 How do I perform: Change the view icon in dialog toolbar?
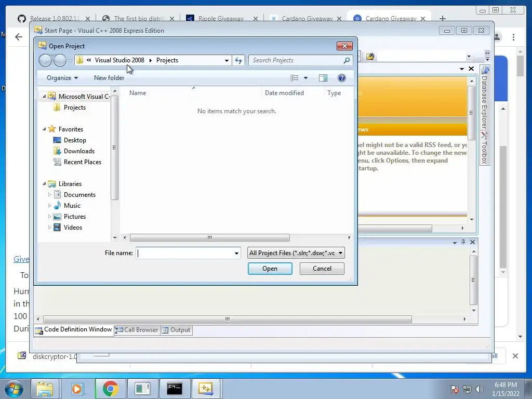[x=294, y=78]
